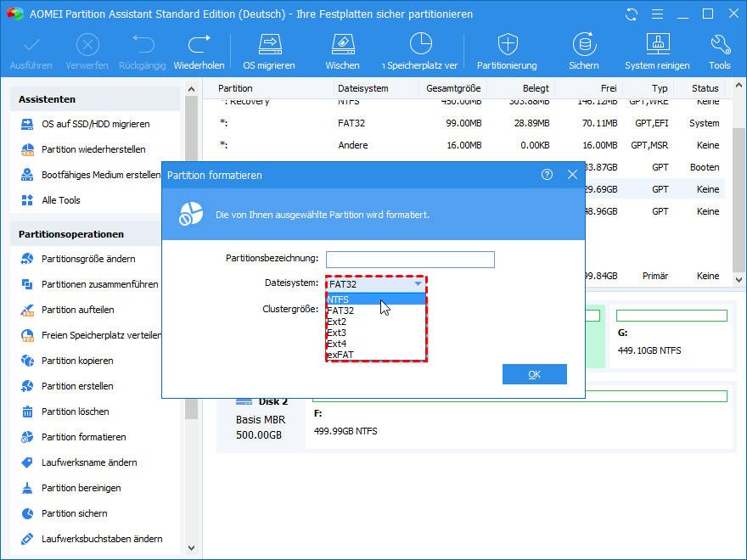Click the sidebar scroll down arrow

click(x=192, y=548)
